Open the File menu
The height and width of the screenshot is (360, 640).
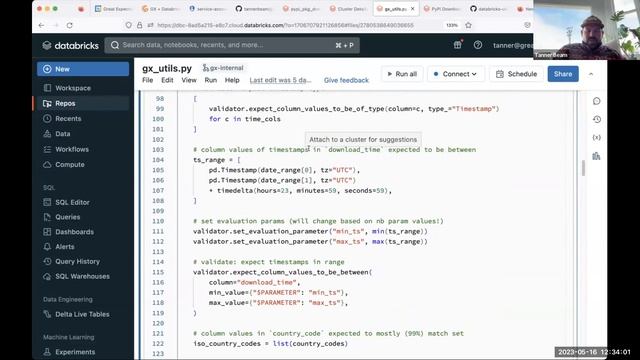coord(147,80)
